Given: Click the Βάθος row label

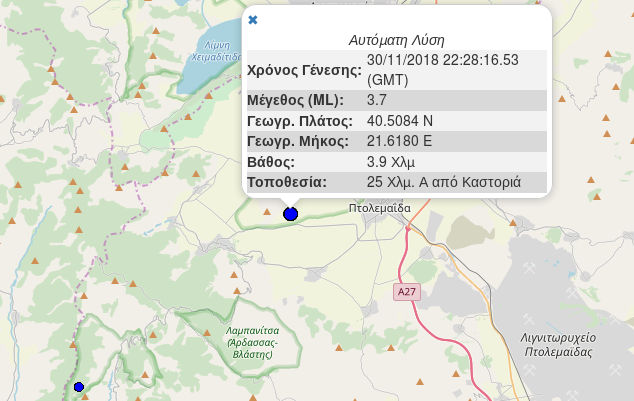Looking at the screenshot, I should tap(271, 162).
